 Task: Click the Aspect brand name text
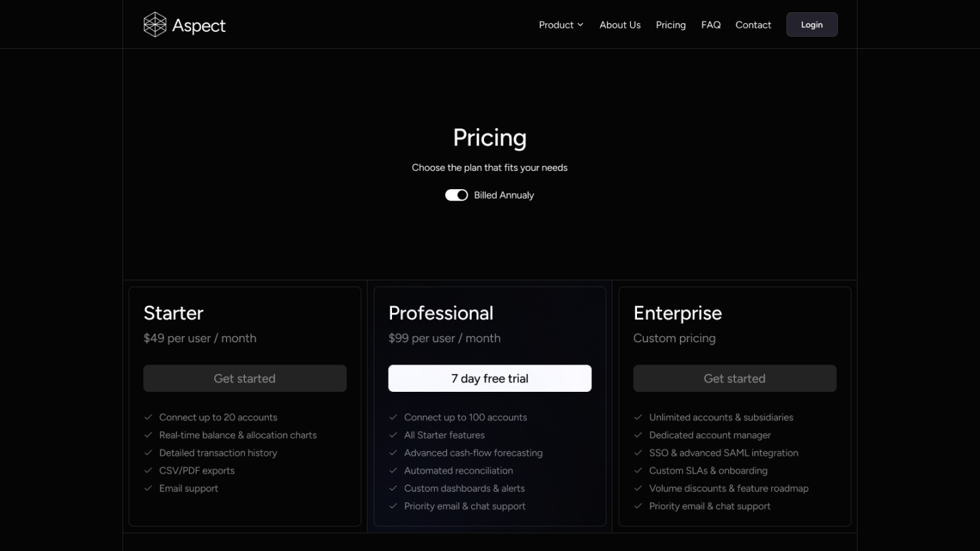pos(199,26)
